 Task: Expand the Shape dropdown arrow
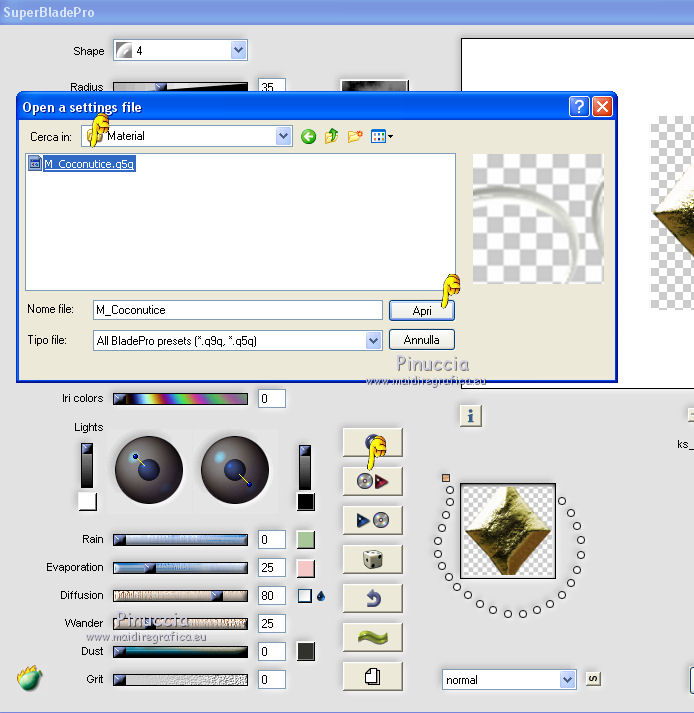pos(238,50)
